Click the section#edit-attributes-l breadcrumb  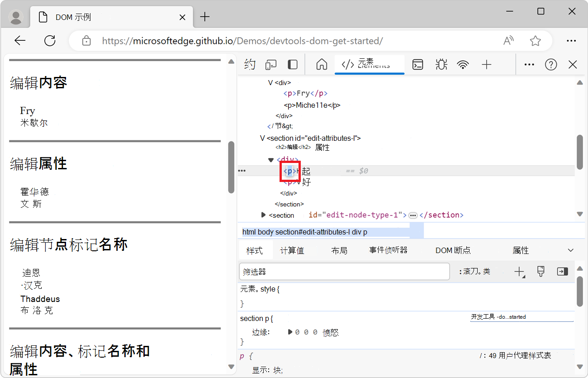point(313,232)
